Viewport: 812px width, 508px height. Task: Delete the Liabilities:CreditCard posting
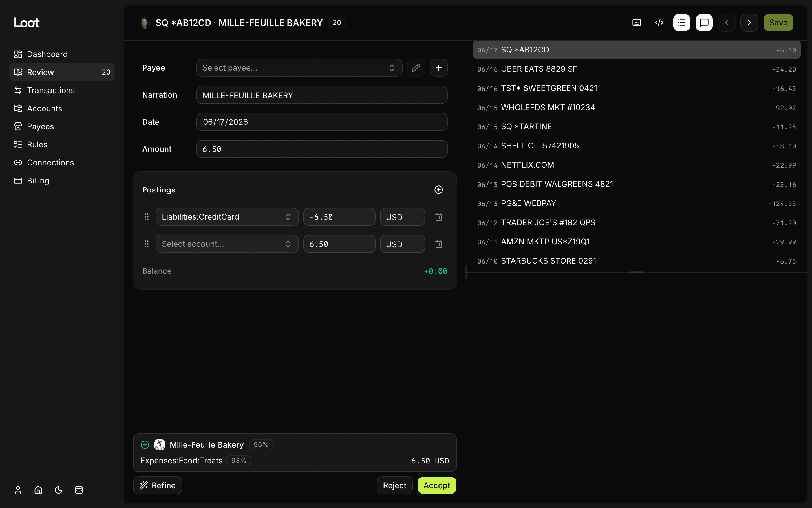[x=438, y=217]
